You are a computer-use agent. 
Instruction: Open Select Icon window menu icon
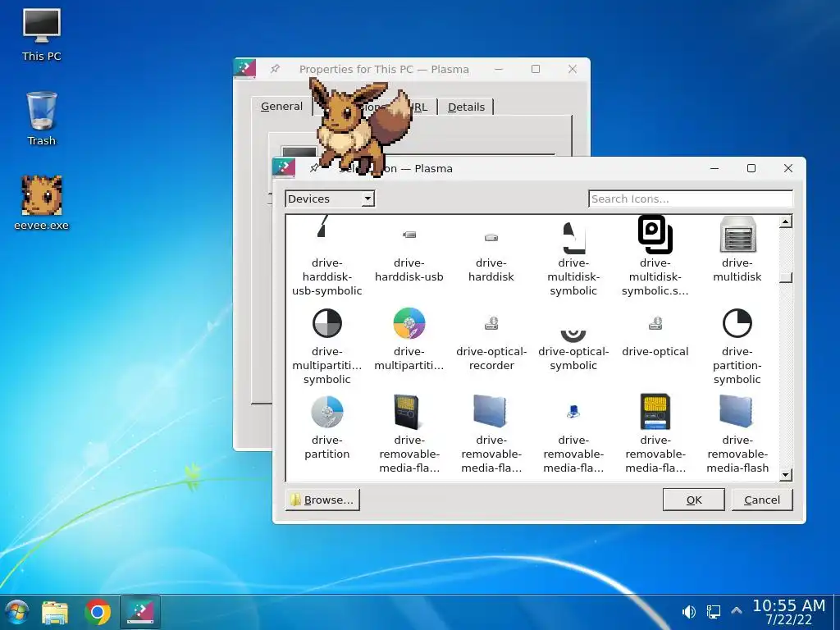(284, 167)
